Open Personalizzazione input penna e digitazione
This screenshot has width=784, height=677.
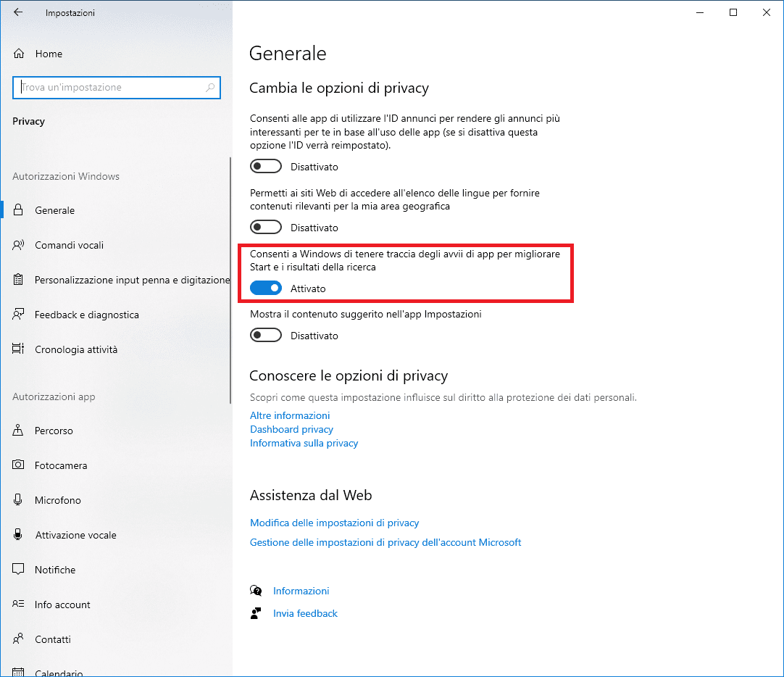131,280
